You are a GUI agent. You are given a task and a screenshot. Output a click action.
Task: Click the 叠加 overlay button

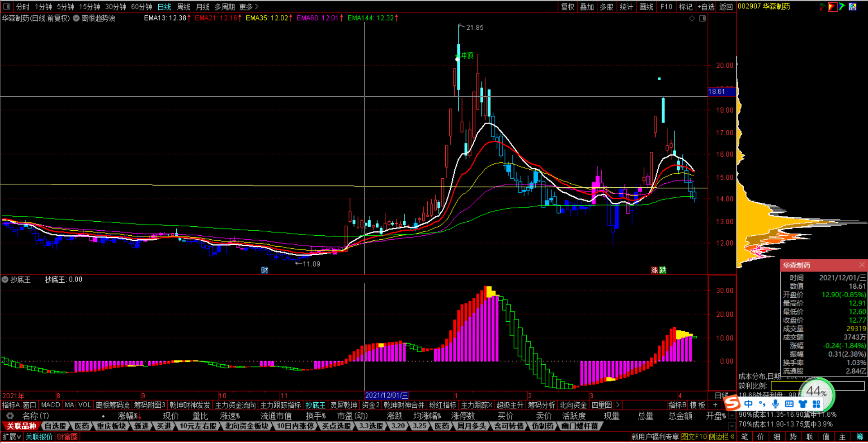coord(587,7)
